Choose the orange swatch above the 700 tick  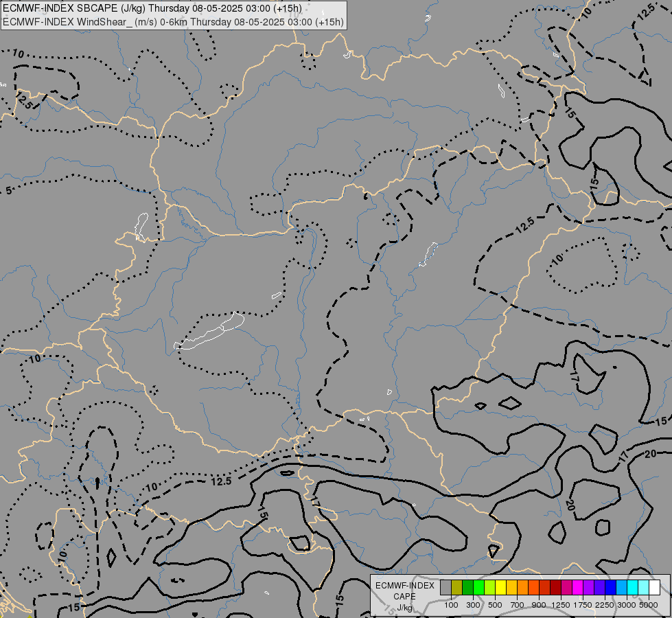pyautogui.click(x=523, y=588)
